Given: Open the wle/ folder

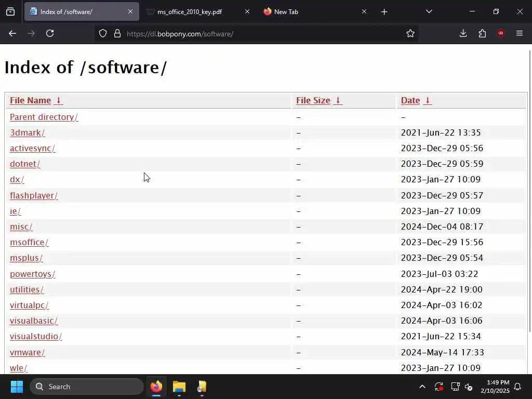Looking at the screenshot, I should (x=18, y=368).
